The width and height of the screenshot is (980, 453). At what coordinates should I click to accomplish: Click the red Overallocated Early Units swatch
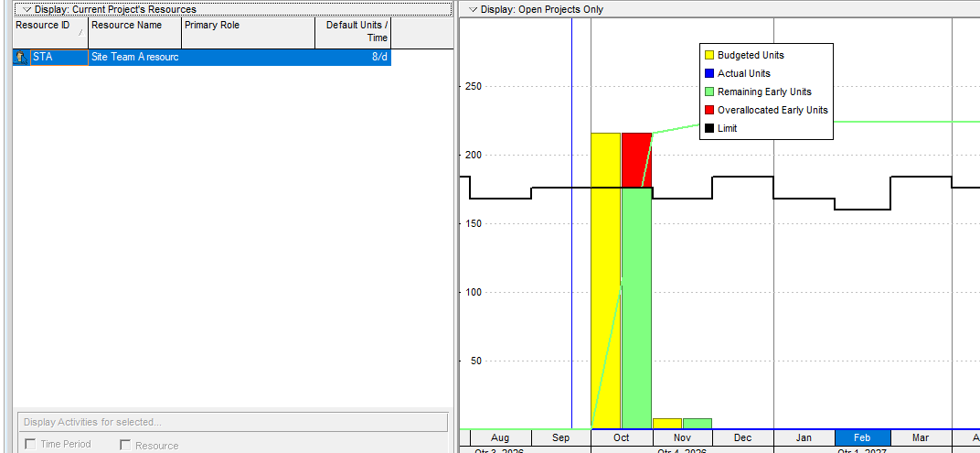click(x=708, y=110)
